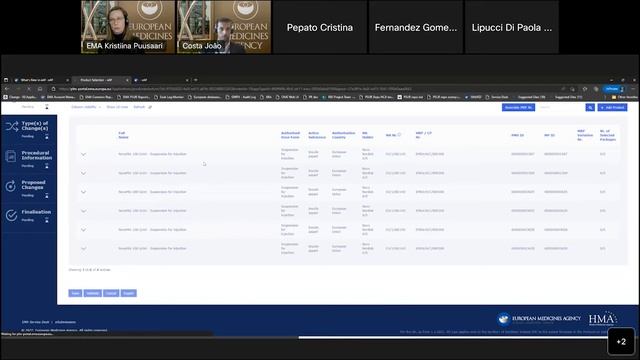Open Procedural Information sidebar step
Image resolution: width=640 pixels, height=360 pixels.
point(29,159)
